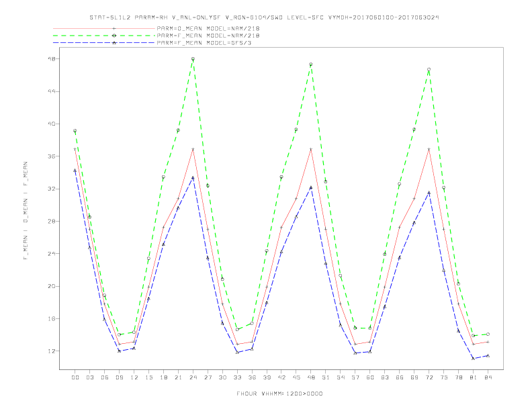The width and height of the screenshot is (532, 411).
Task: Click the chart title beginning STAT=SL1L2 PARAM=RH
Action: tap(264, 17)
